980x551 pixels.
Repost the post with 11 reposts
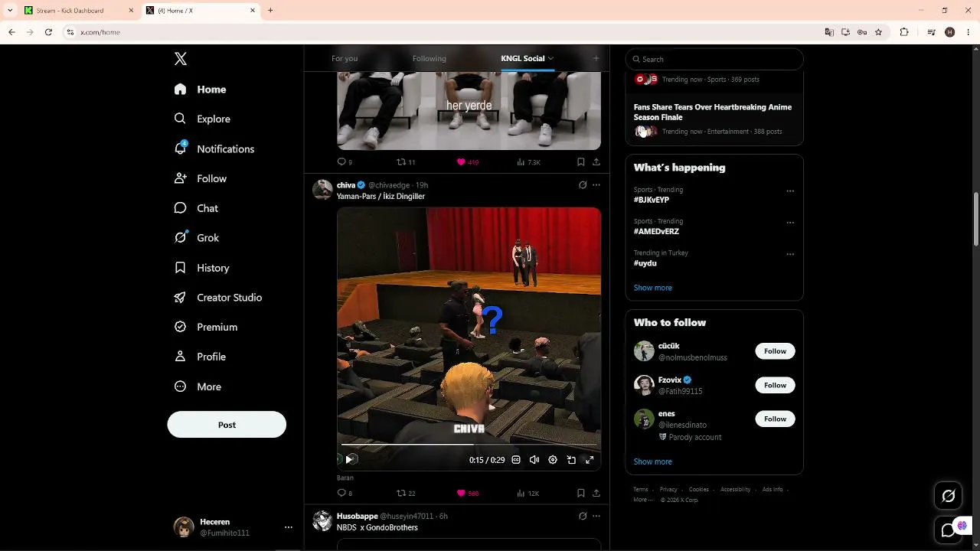(406, 162)
